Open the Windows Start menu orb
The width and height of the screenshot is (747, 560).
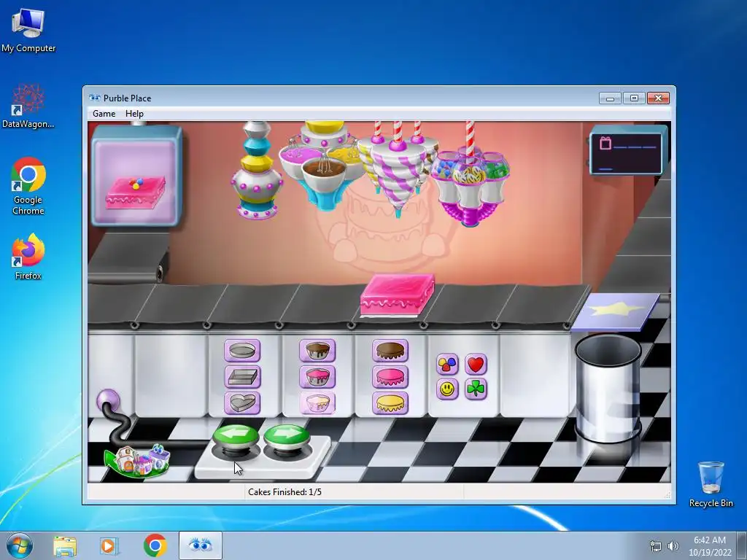[x=20, y=545]
